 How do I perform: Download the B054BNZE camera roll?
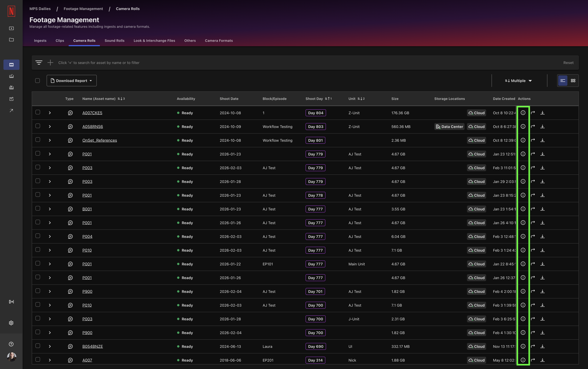[542, 346]
